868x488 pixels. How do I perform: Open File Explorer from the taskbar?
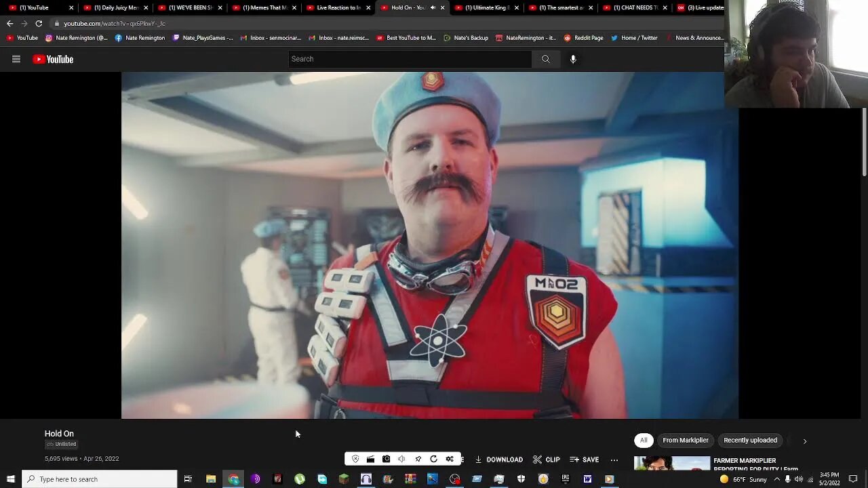pos(211,479)
